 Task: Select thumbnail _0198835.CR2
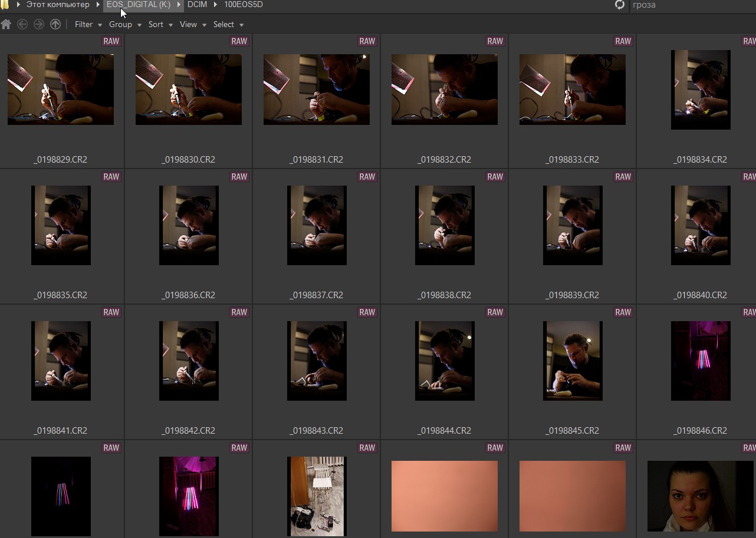[61, 225]
